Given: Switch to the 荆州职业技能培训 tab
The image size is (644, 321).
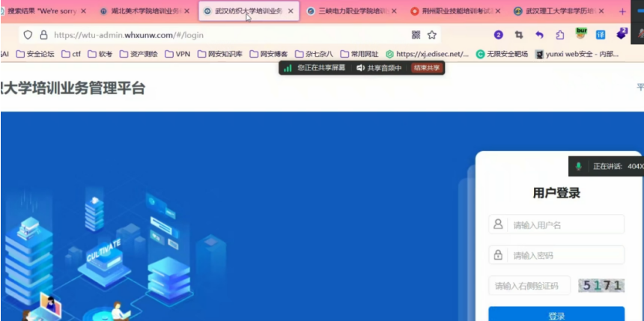Looking at the screenshot, I should pyautogui.click(x=455, y=11).
